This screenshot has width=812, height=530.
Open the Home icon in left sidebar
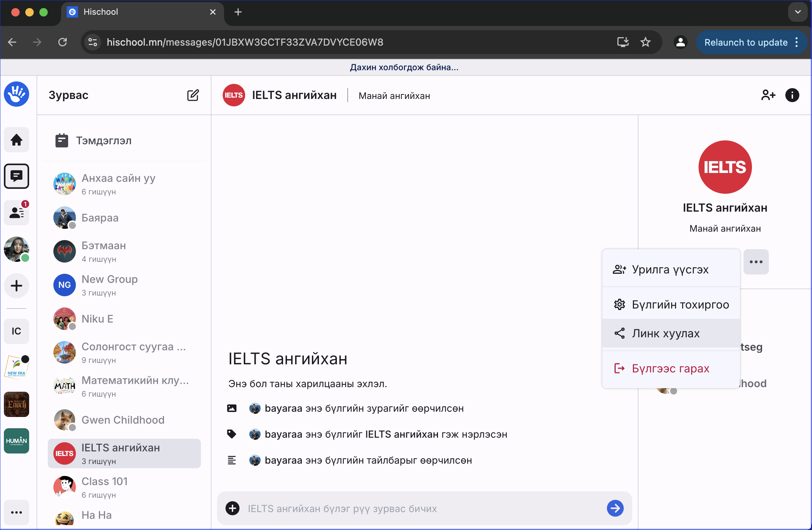pos(17,140)
